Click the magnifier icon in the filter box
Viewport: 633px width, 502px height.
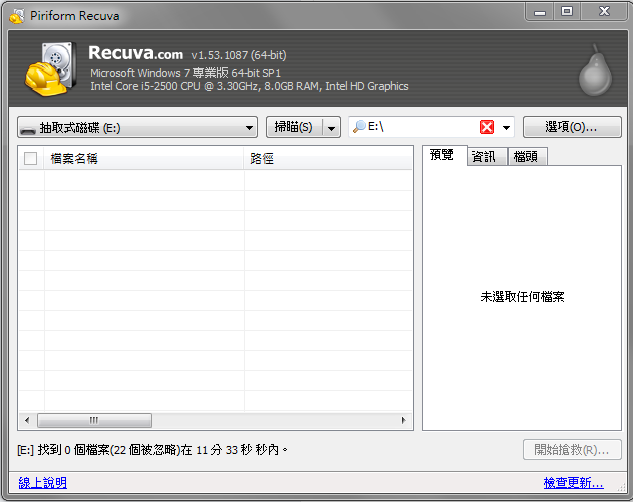point(358,127)
